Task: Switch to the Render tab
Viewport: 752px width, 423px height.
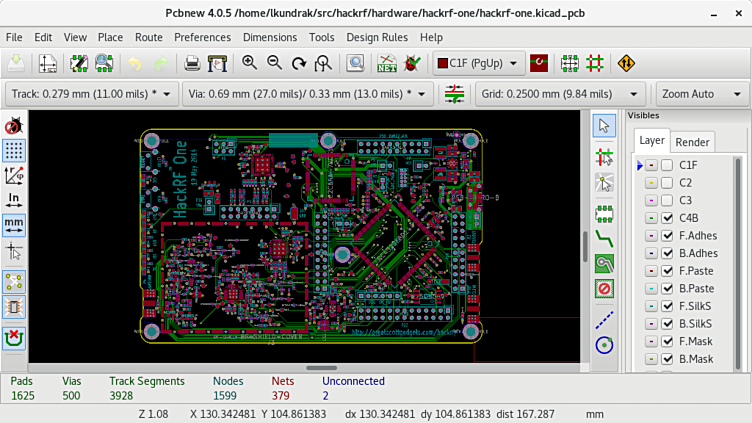Action: [692, 142]
